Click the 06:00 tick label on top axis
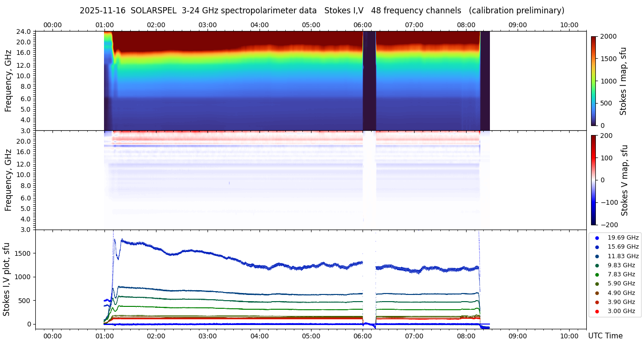The width and height of the screenshot is (644, 346). [x=363, y=25]
